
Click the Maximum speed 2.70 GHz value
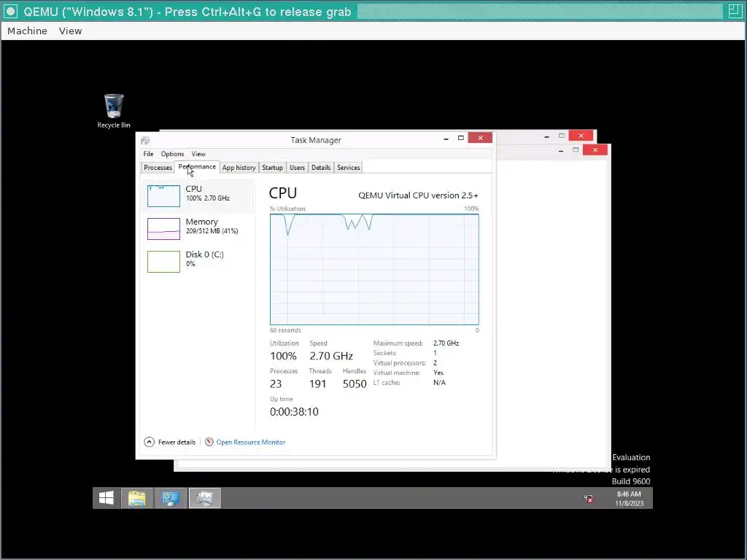tap(446, 343)
